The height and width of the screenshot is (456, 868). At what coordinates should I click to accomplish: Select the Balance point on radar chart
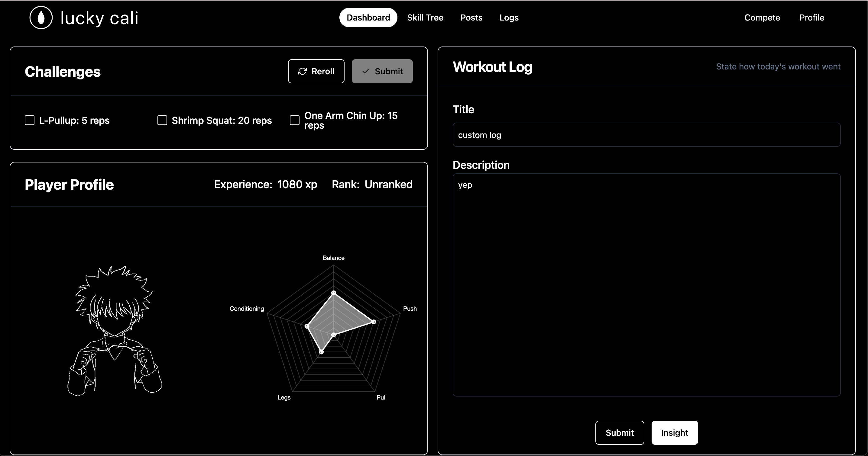pos(334,293)
